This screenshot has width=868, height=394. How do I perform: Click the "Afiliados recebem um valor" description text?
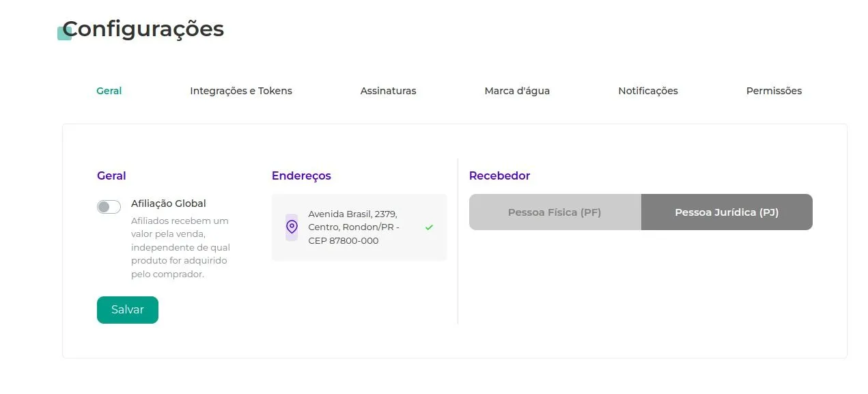tap(180, 248)
